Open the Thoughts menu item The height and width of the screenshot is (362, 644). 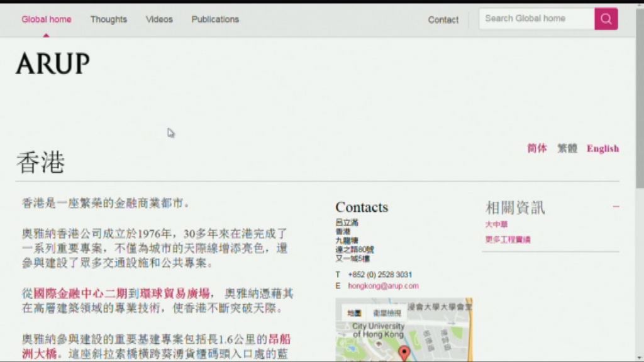(x=108, y=19)
